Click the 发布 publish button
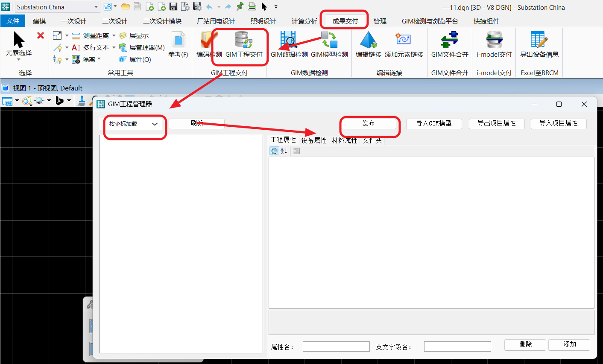 click(x=369, y=123)
